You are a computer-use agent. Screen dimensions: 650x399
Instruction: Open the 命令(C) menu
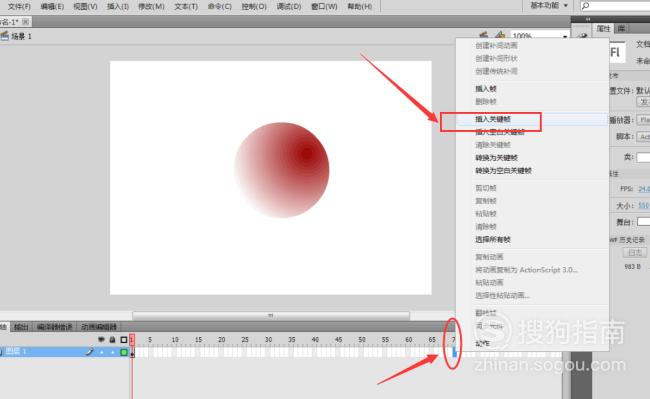click(x=220, y=7)
